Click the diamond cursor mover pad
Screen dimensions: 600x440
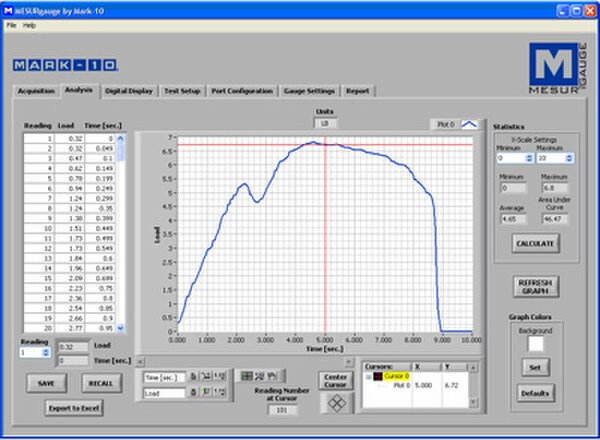pyautogui.click(x=337, y=403)
